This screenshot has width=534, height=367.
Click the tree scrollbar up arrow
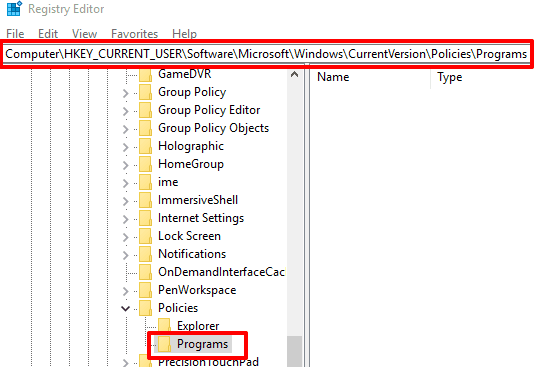pyautogui.click(x=295, y=75)
